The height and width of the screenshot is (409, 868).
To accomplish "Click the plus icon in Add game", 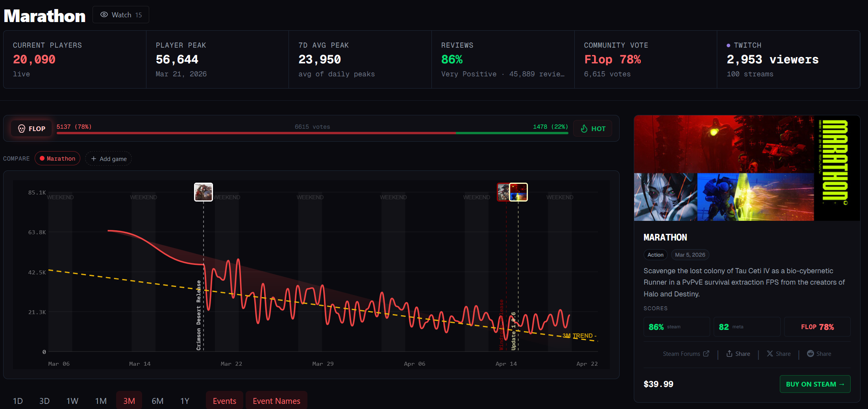I will (x=94, y=159).
